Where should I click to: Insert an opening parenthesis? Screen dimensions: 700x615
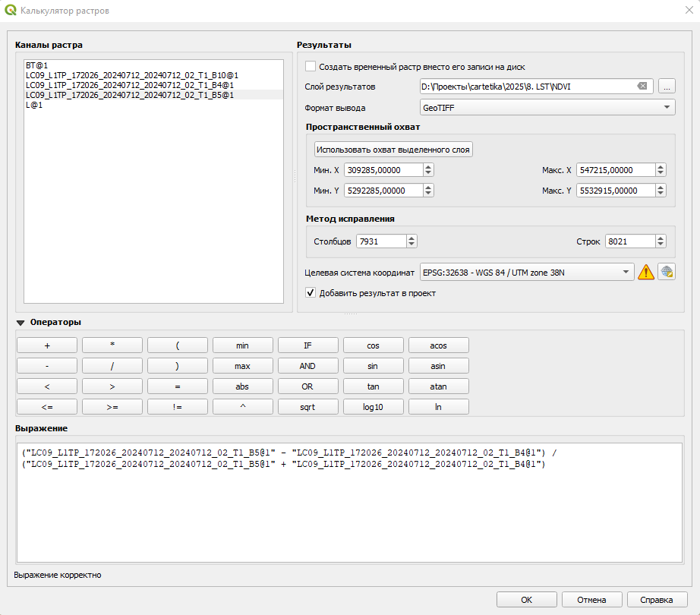point(177,345)
